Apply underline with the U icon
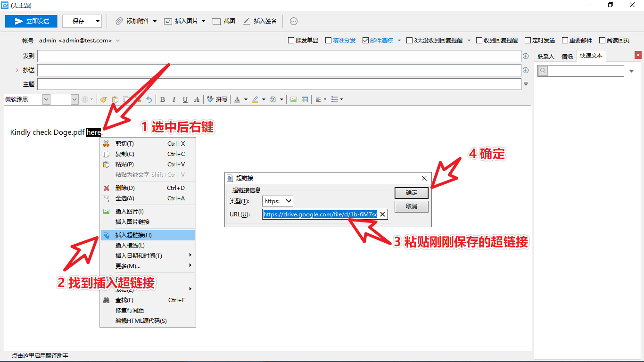The height and width of the screenshot is (362, 644). pos(185,99)
